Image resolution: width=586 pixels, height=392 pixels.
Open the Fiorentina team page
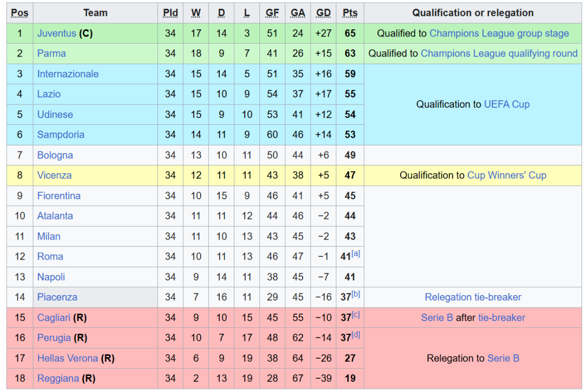(59, 195)
